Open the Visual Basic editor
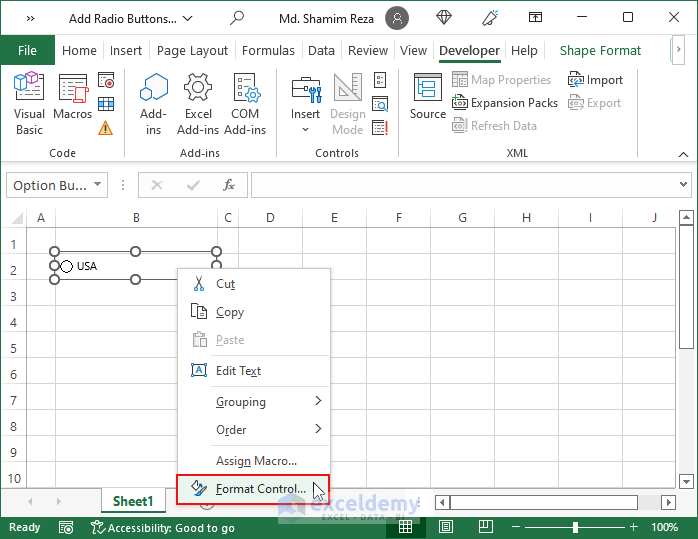The width and height of the screenshot is (698, 539). [x=29, y=104]
